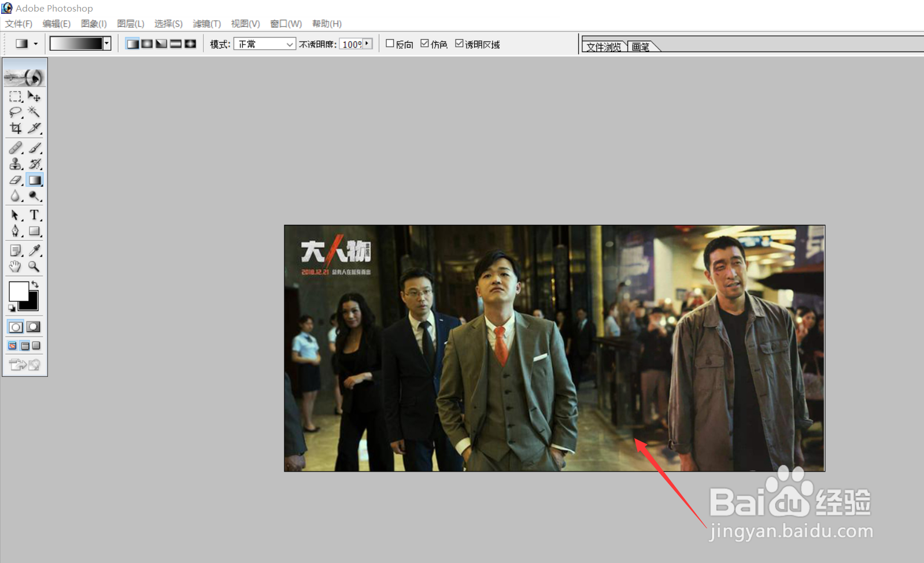This screenshot has width=924, height=563.
Task: Open the gradient picker arrow
Action: point(107,43)
